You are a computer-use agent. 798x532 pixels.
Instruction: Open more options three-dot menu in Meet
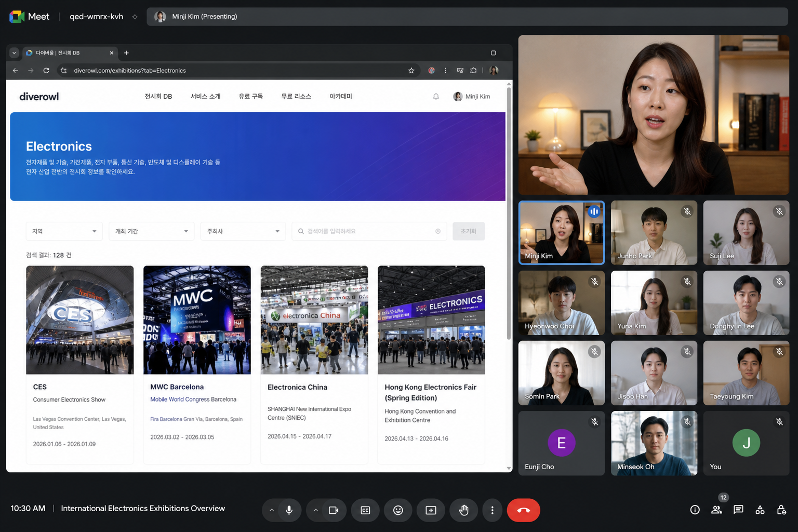click(x=492, y=510)
